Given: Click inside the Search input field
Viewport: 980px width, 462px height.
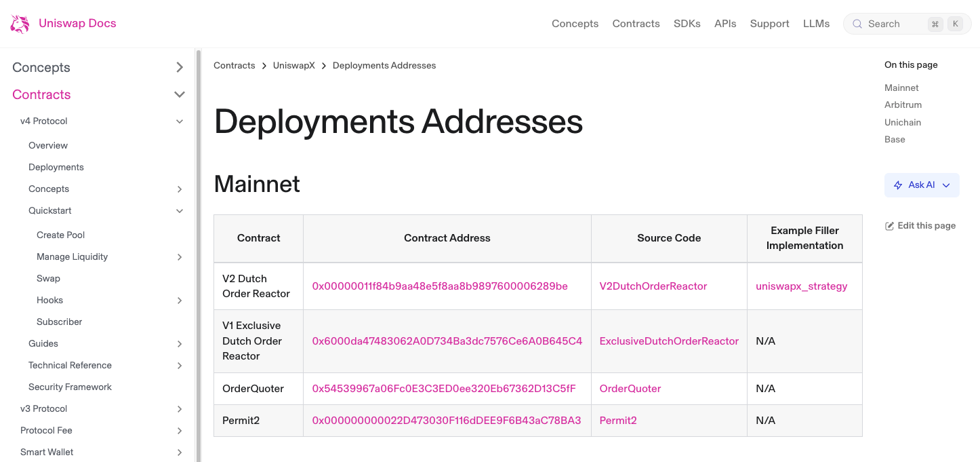Looking at the screenshot, I should pos(895,23).
